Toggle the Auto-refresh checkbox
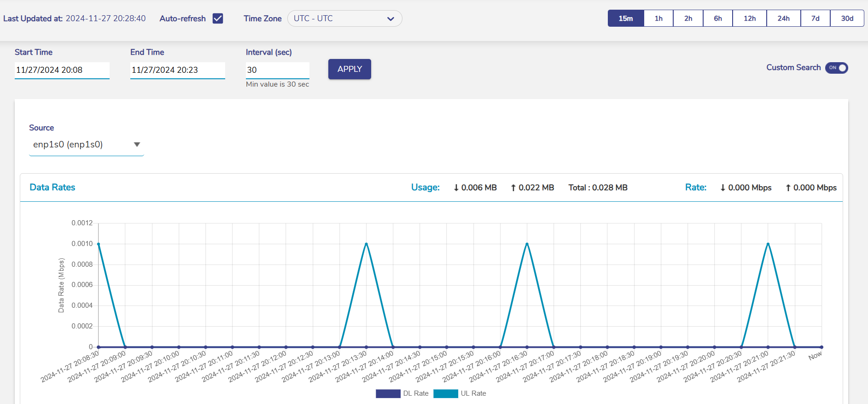The width and height of the screenshot is (868, 404). tap(218, 18)
